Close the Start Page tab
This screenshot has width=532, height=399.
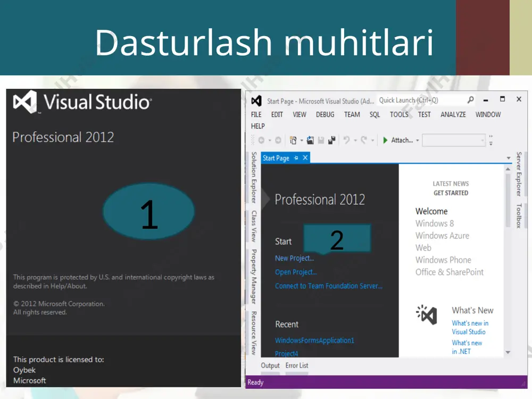point(305,158)
